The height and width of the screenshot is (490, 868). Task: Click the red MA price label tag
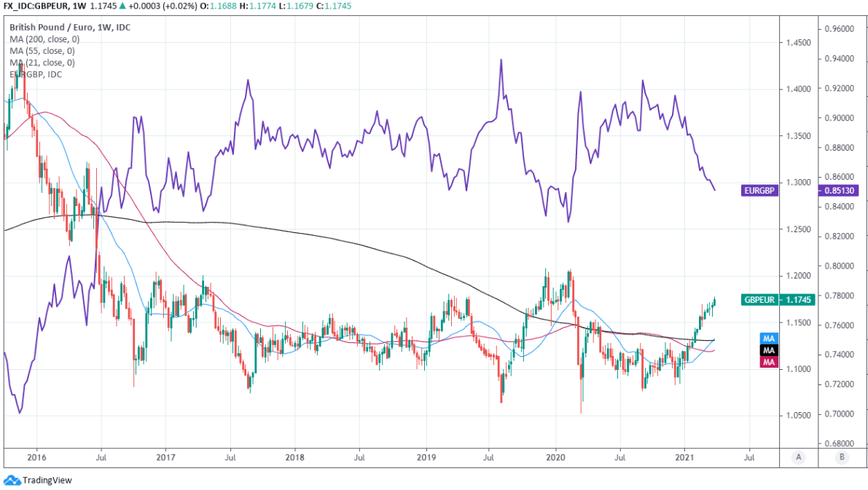pyautogui.click(x=767, y=362)
